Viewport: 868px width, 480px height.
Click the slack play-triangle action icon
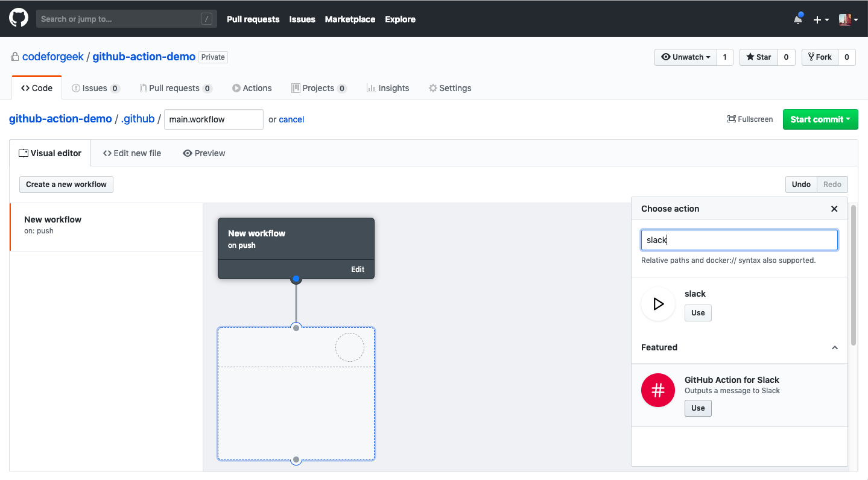658,304
